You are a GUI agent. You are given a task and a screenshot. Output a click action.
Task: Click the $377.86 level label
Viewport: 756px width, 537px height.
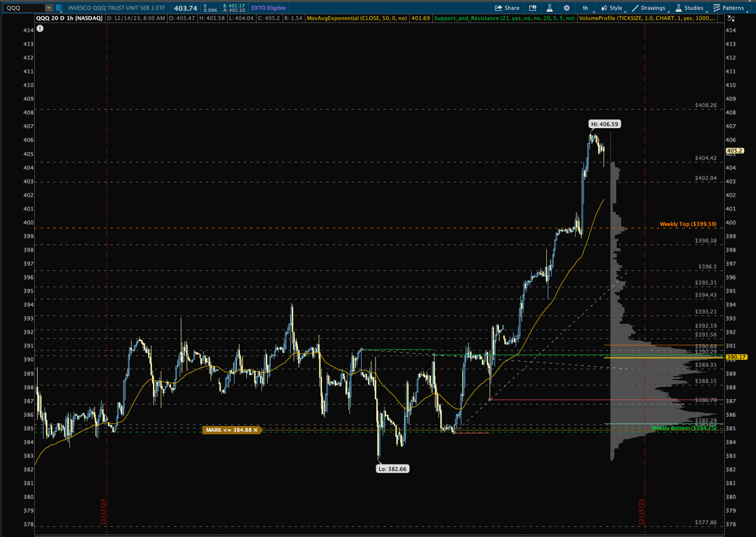tap(706, 523)
